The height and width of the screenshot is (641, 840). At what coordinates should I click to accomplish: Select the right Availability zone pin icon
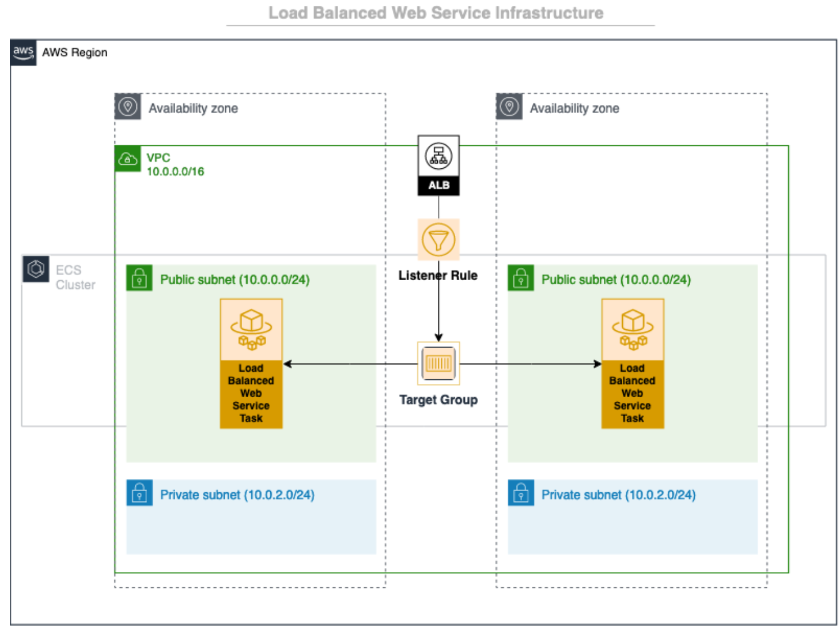click(509, 106)
